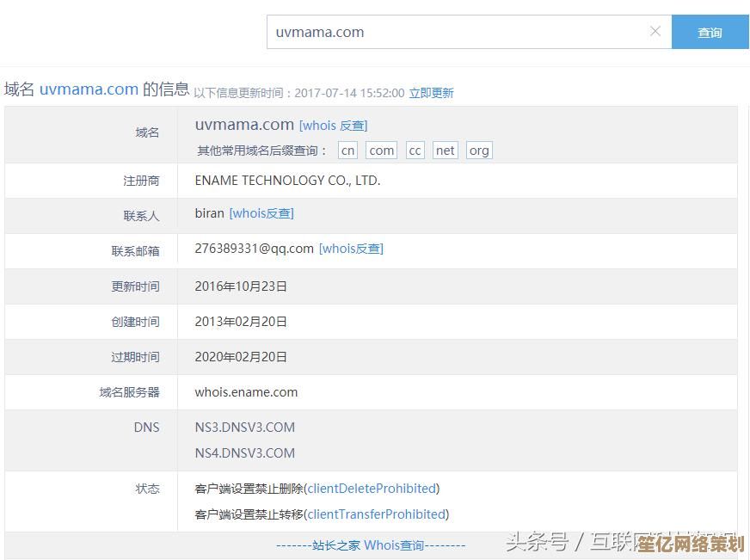Click the NS4.DNSV3.COM DNS entry

(x=245, y=453)
